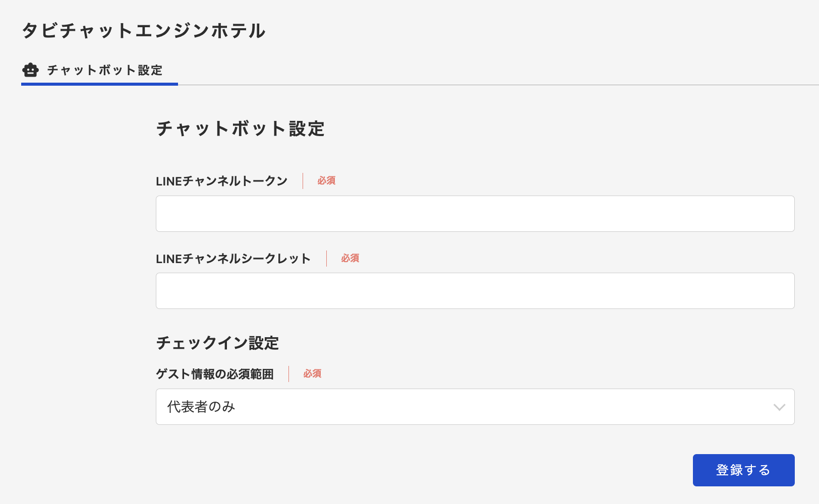Click the robot icon beside チャットボット設定
The height and width of the screenshot is (504, 819).
[x=30, y=70]
